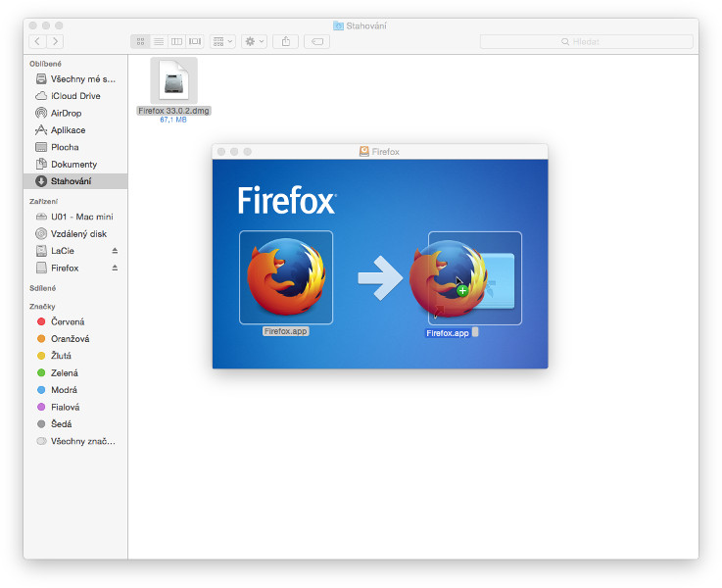The image size is (722, 588).
Task: Open the item arrangement dropdown
Action: pos(222,41)
